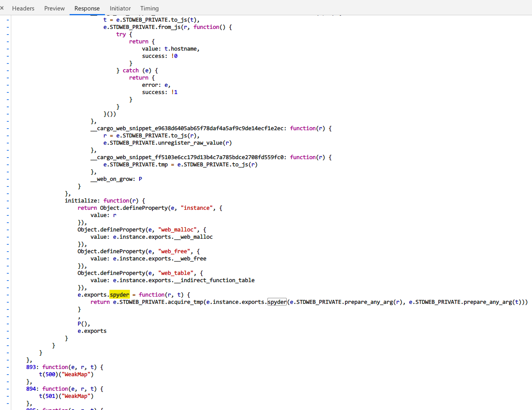Click the yellow highlighted spyder match

[x=119, y=295]
